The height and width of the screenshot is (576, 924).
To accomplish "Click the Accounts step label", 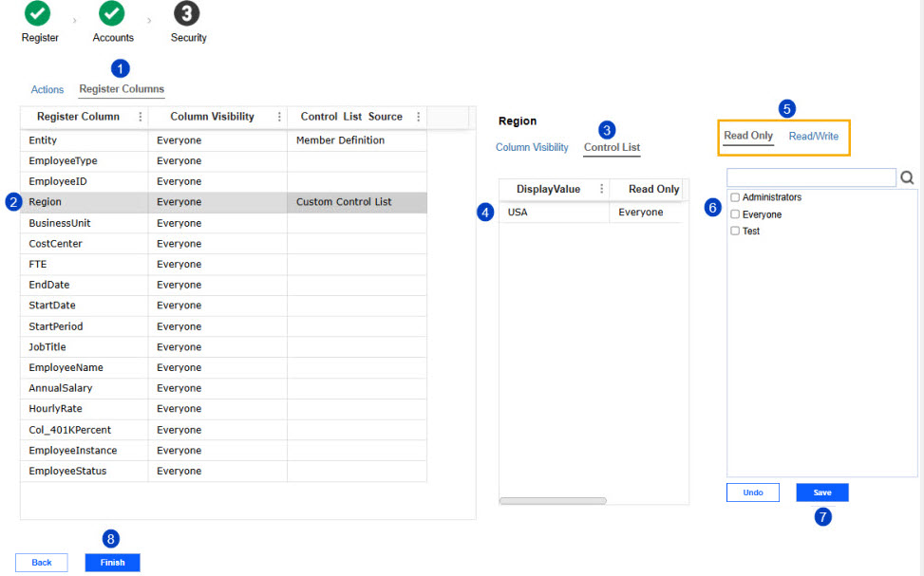I will (113, 38).
